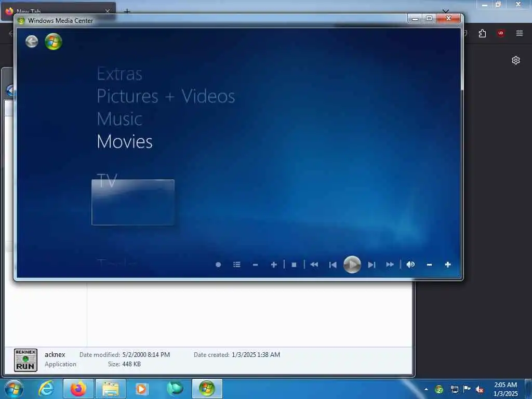Go back using the Media Center back arrow
The width and height of the screenshot is (532, 399).
click(32, 42)
